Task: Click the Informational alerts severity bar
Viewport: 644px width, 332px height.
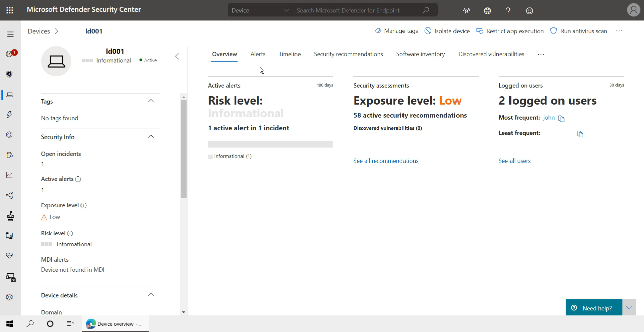Action: click(270, 144)
